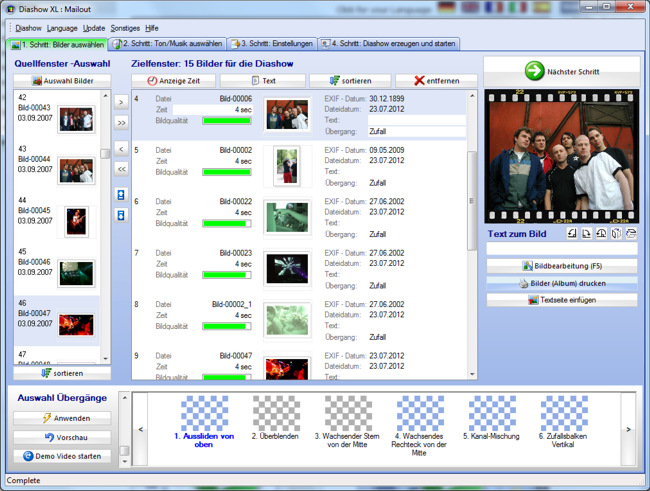Click the Vorschau button
Image resolution: width=650 pixels, height=491 pixels.
(62, 437)
